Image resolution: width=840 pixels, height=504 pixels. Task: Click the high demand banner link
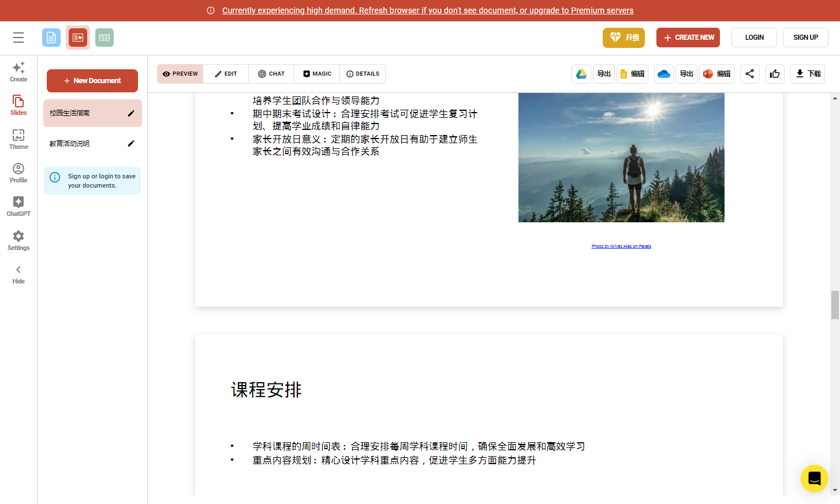pyautogui.click(x=427, y=10)
